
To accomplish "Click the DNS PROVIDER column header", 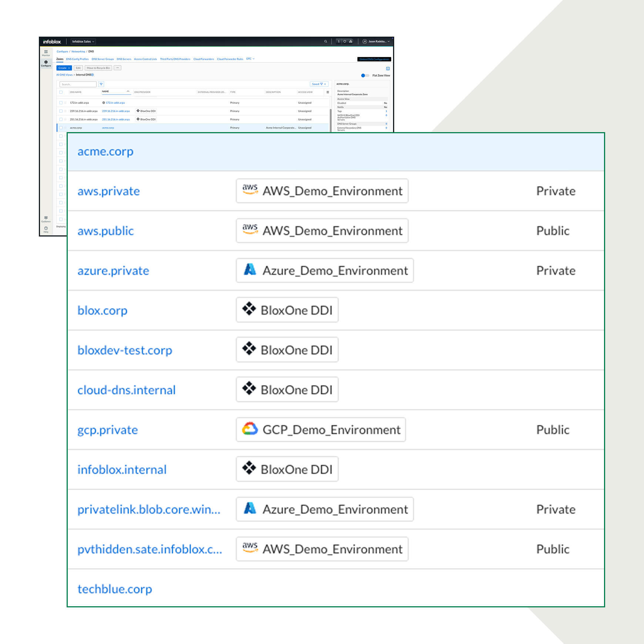I will [x=142, y=92].
